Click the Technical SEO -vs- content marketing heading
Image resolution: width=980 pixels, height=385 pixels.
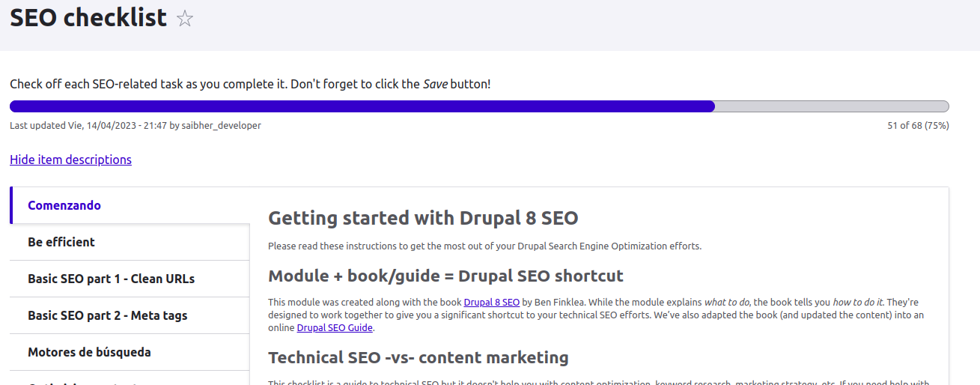click(x=418, y=357)
